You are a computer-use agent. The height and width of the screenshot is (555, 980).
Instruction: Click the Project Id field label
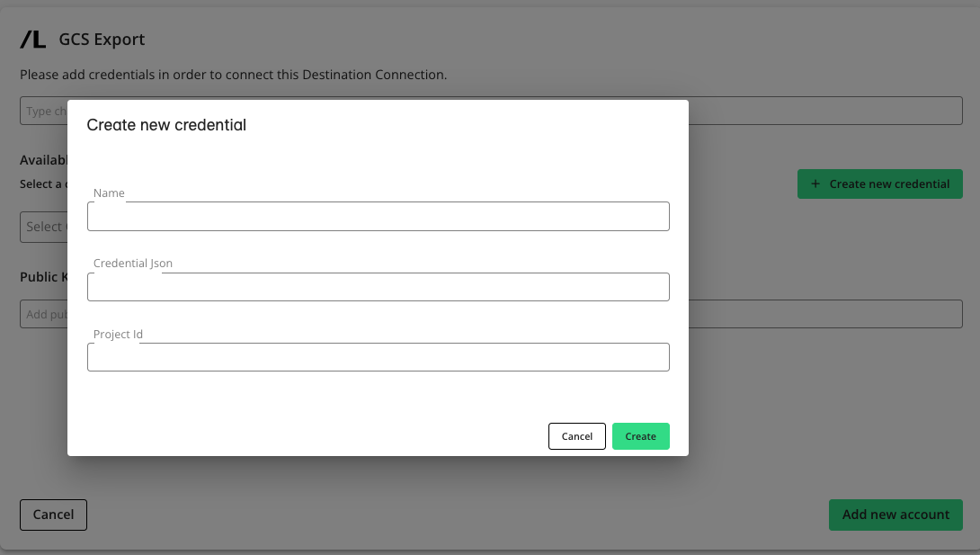click(118, 334)
